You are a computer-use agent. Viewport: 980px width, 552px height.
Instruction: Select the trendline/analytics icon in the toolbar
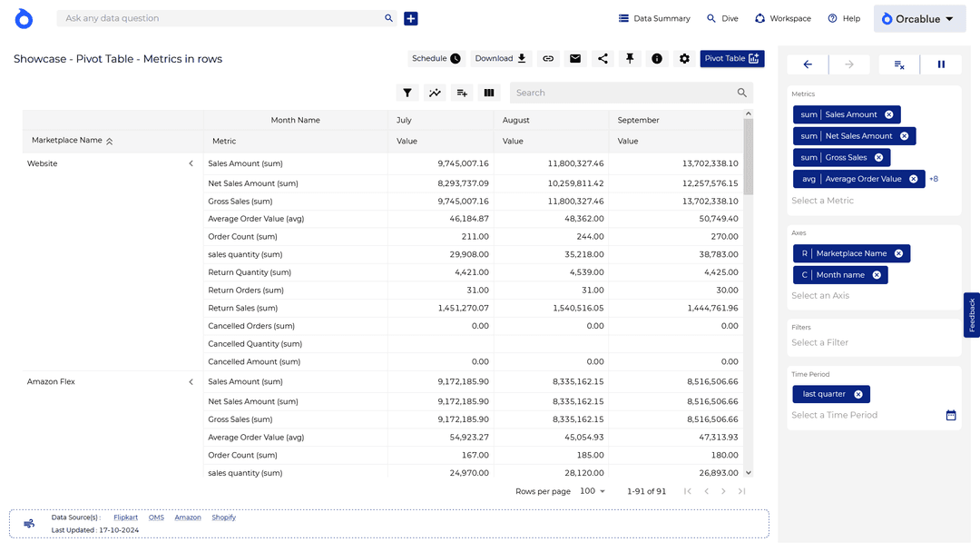point(434,93)
